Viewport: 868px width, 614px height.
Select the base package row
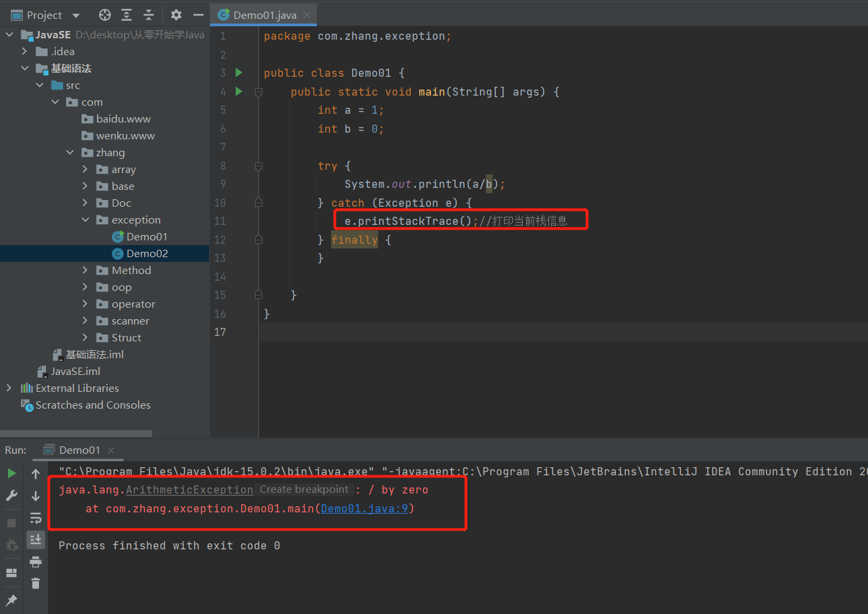105,186
